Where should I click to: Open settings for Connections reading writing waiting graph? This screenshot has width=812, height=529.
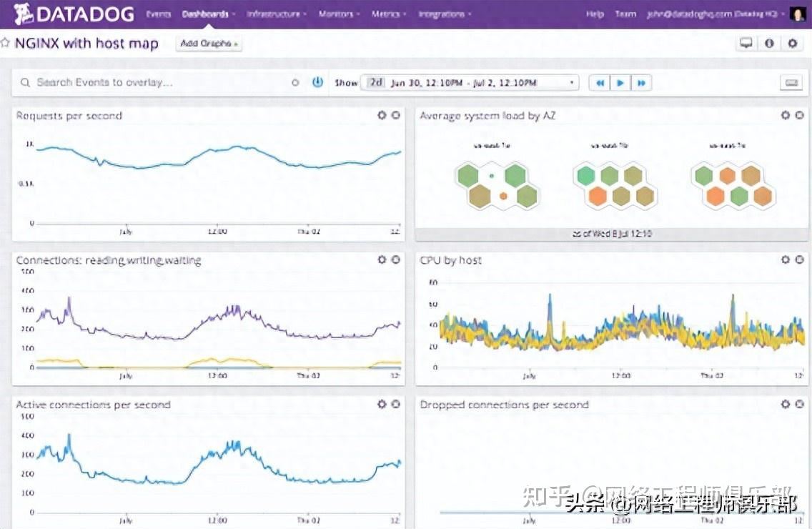pyautogui.click(x=382, y=259)
